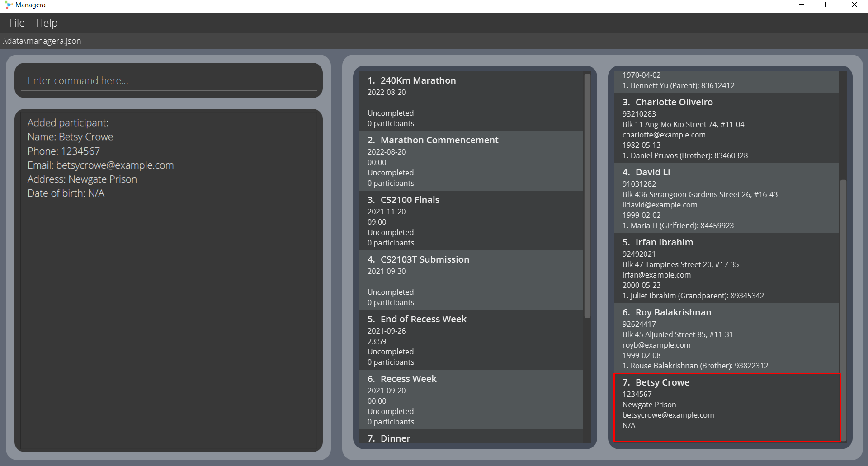
Task: Click next-of-kin Maria Li (Girlfriend)
Action: (678, 226)
